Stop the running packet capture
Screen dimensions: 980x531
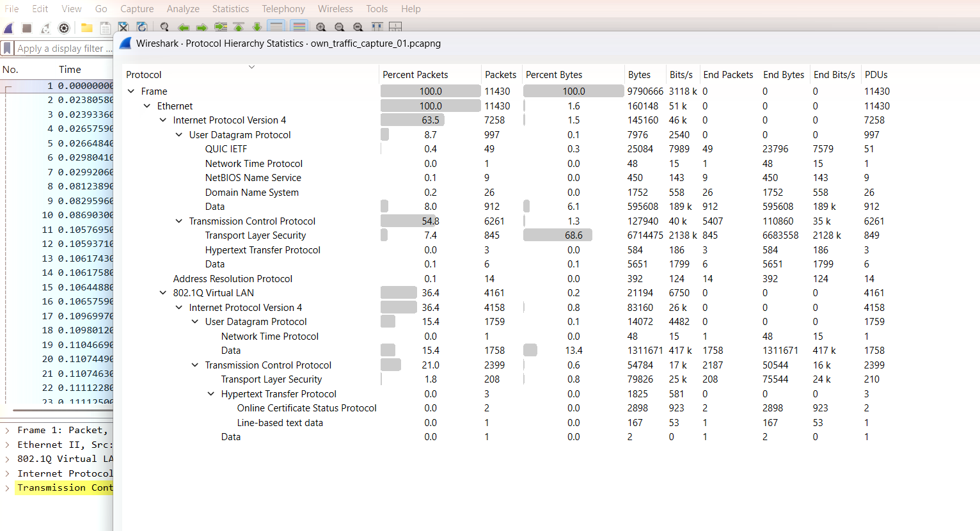tap(27, 28)
